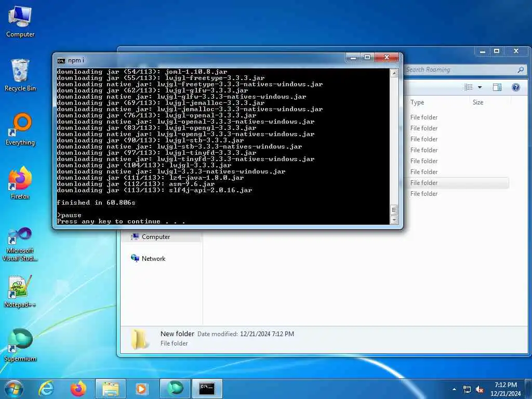Select Network in the Explorer navigation pane
The height and width of the screenshot is (399, 532).
point(153,259)
